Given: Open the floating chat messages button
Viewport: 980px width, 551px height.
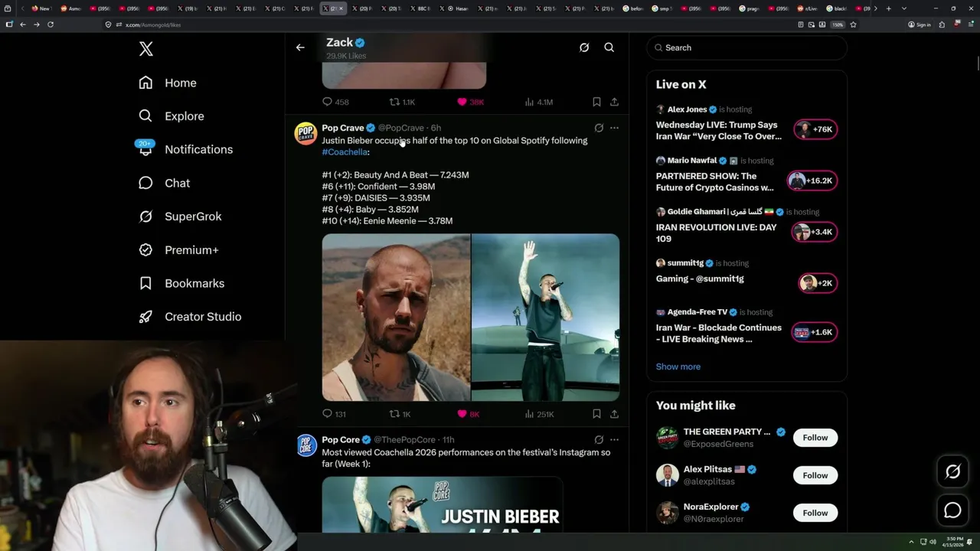Looking at the screenshot, I should [952, 510].
